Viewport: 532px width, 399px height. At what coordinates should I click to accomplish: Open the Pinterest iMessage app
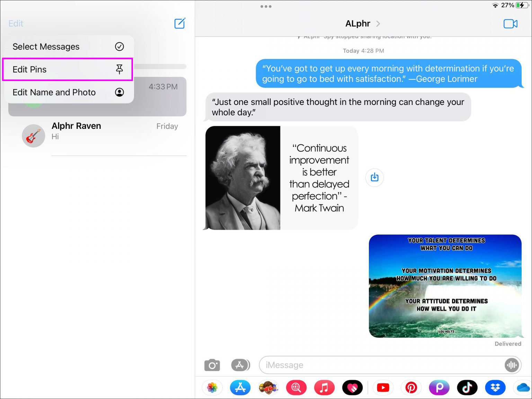tap(411, 388)
